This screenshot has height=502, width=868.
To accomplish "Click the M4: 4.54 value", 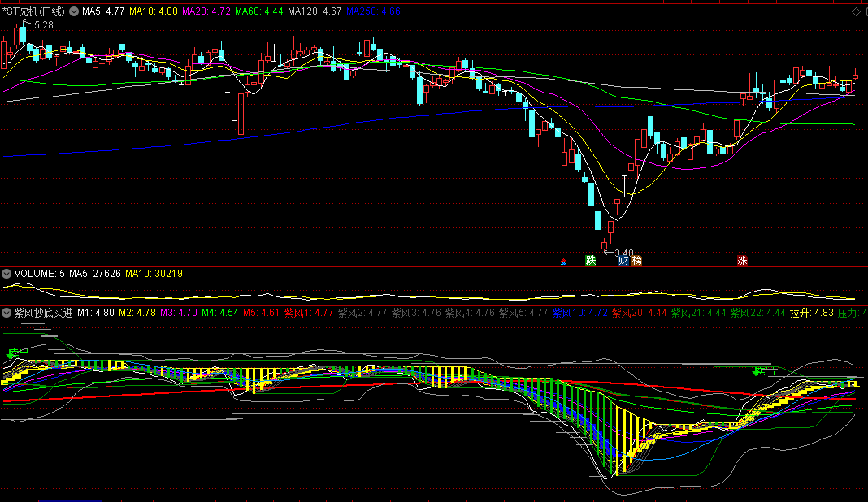I will 220,313.
